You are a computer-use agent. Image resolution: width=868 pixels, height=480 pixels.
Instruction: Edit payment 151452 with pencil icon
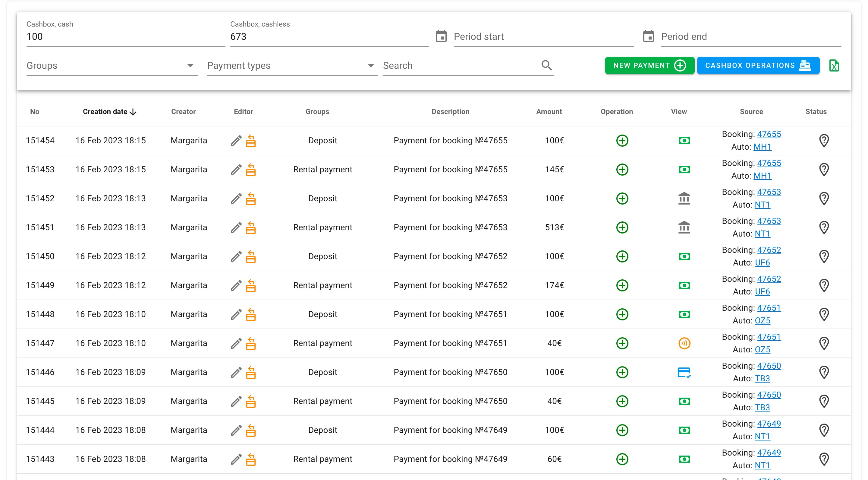pyautogui.click(x=236, y=199)
